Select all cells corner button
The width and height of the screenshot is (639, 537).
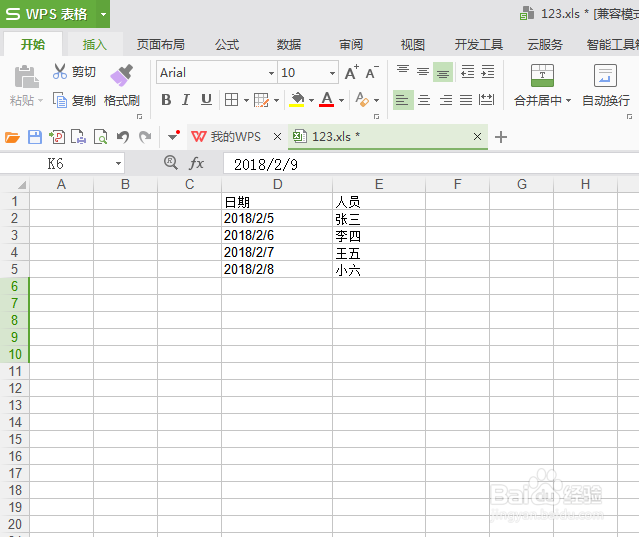coord(15,184)
